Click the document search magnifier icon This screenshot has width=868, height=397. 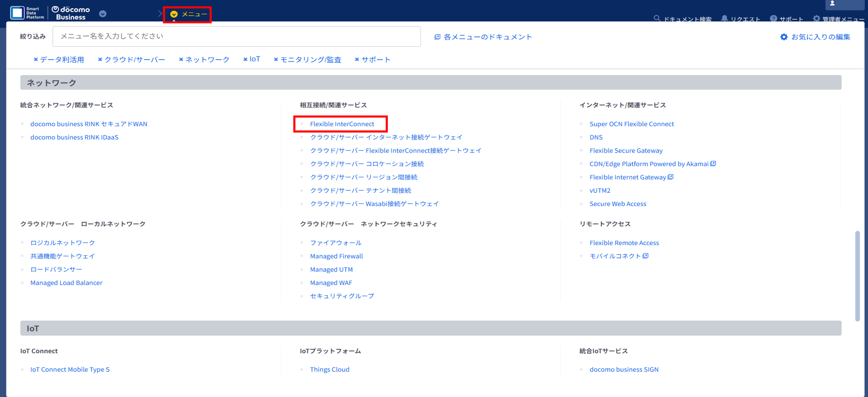coord(657,18)
